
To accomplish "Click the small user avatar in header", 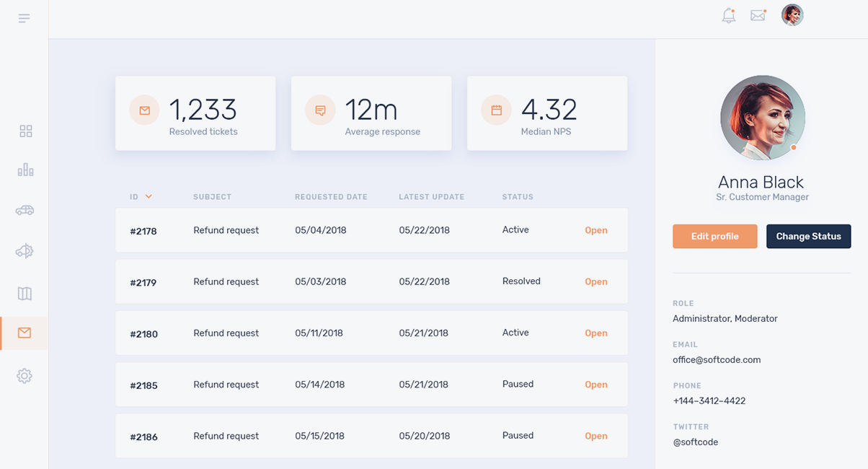I will pyautogui.click(x=792, y=15).
